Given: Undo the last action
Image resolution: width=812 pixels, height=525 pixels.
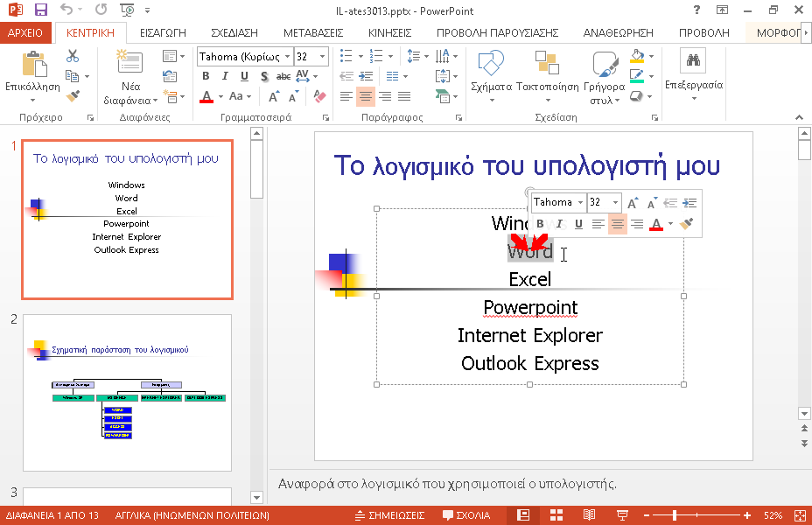Looking at the screenshot, I should [x=66, y=10].
